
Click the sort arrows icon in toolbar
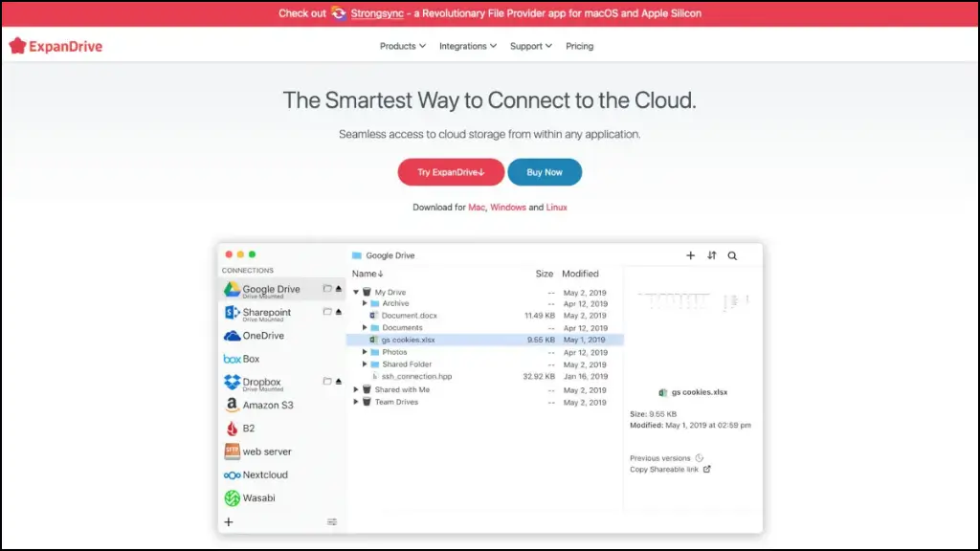pos(712,254)
